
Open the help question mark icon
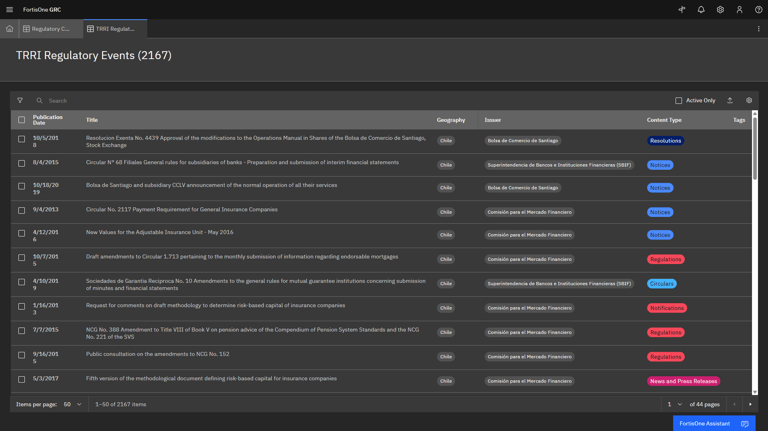pyautogui.click(x=758, y=10)
